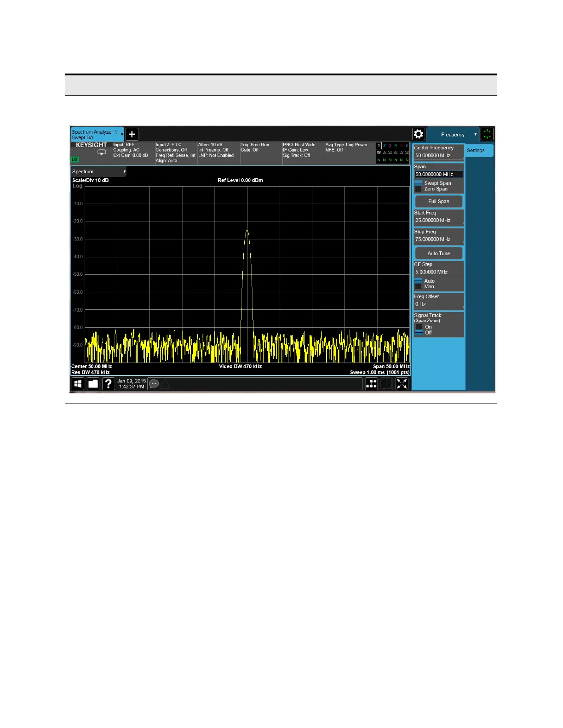Set CF Step to Auto
Screen dimensions: 563x728
425,281
